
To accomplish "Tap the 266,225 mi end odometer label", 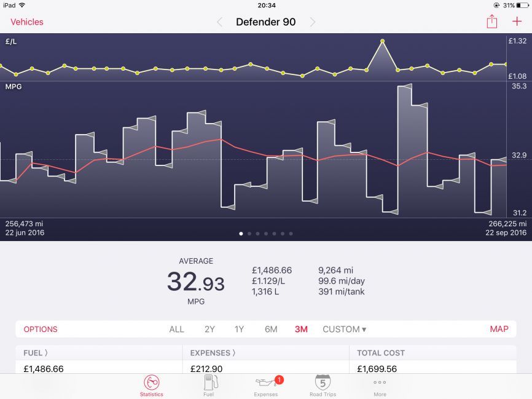I will click(507, 224).
